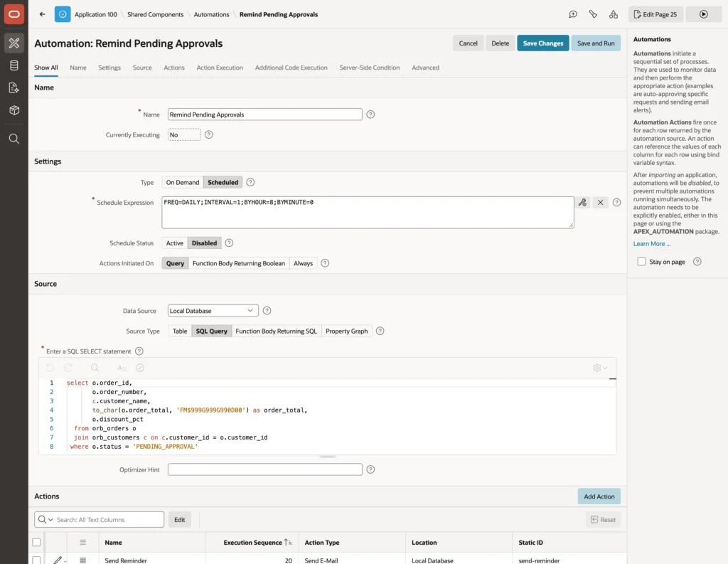Viewport: 728px width, 564px height.
Task: Click the Delete button
Action: click(x=500, y=43)
